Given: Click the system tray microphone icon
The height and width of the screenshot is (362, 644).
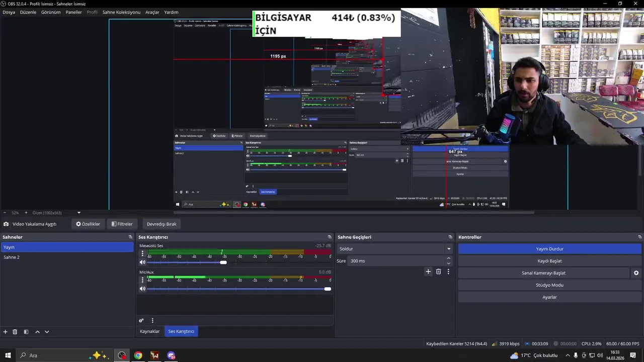Looking at the screenshot, I should 576,355.
